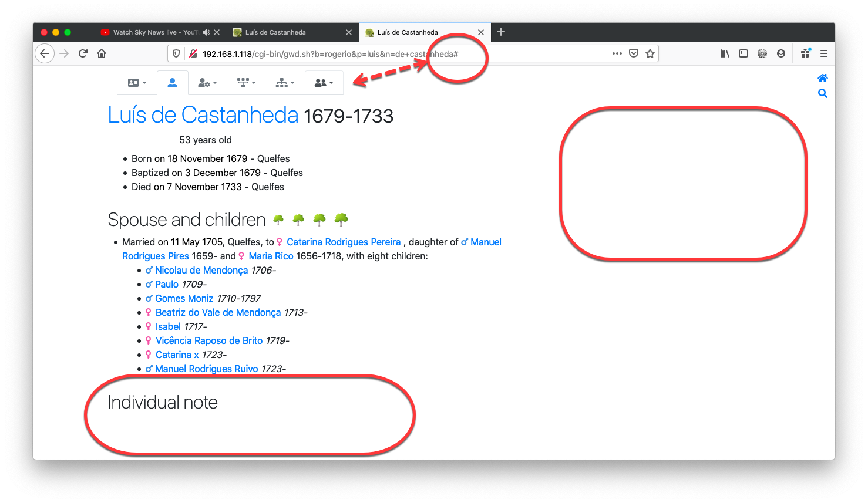Open the dropdown beside the ID card icon

[x=145, y=83]
